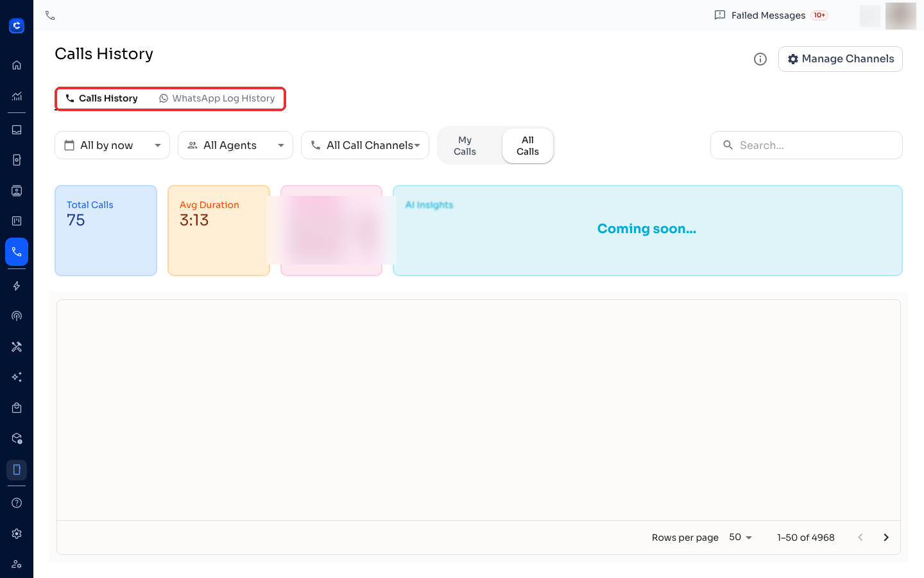Click the AI Insights Coming soon card

point(647,231)
